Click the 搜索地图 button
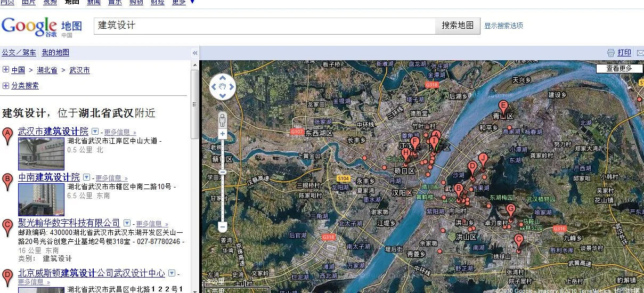The height and width of the screenshot is (293, 644). tap(458, 26)
